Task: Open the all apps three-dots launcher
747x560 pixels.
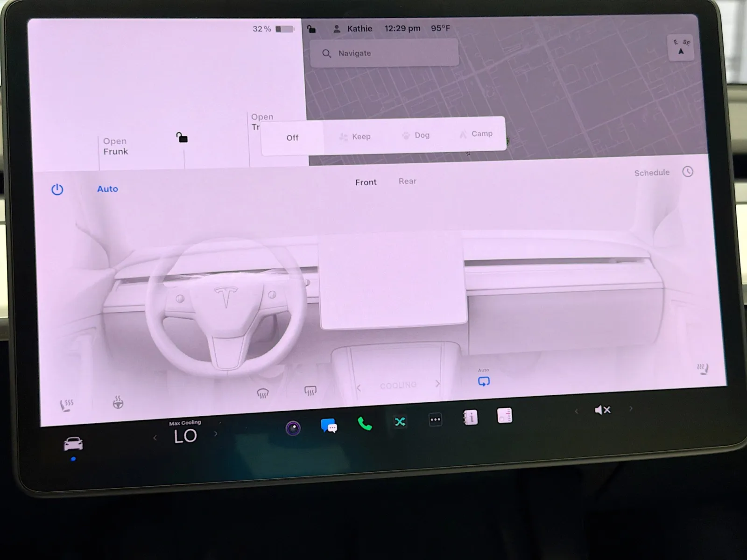Action: coord(435,420)
